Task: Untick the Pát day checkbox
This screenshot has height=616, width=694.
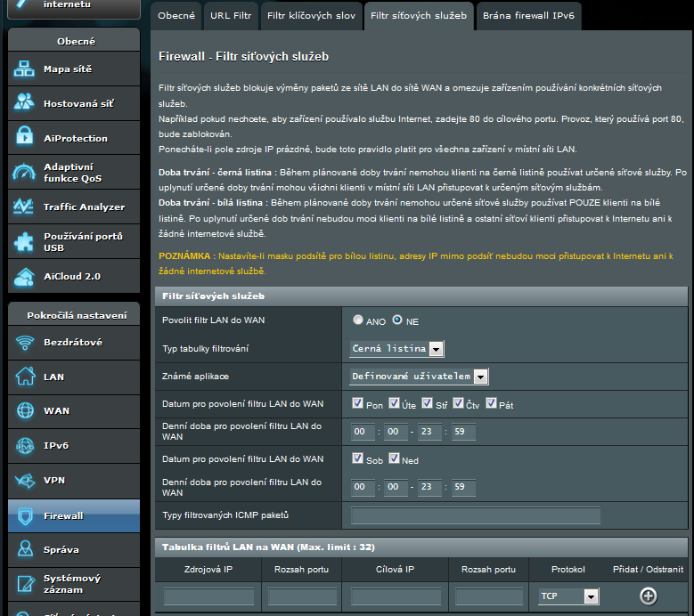Action: click(x=492, y=404)
